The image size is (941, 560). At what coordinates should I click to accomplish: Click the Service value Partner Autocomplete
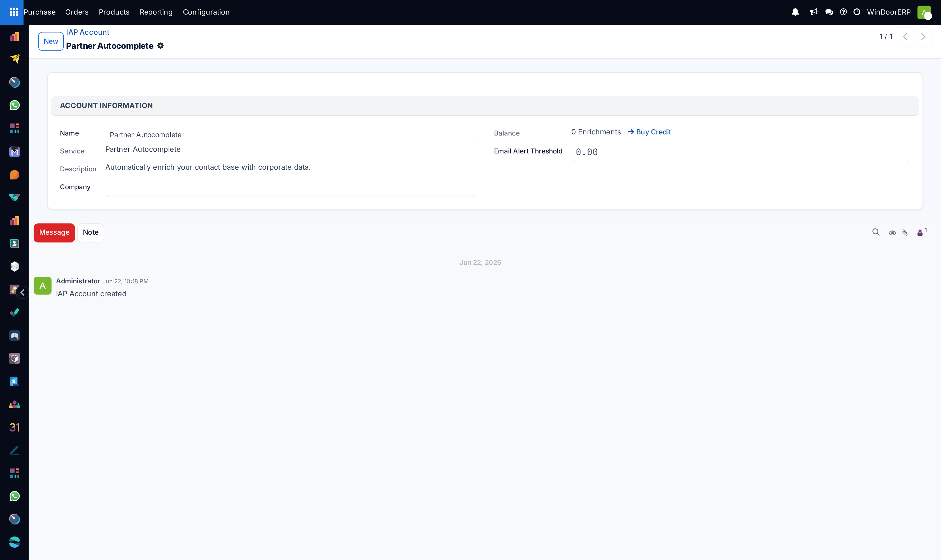[x=143, y=150]
